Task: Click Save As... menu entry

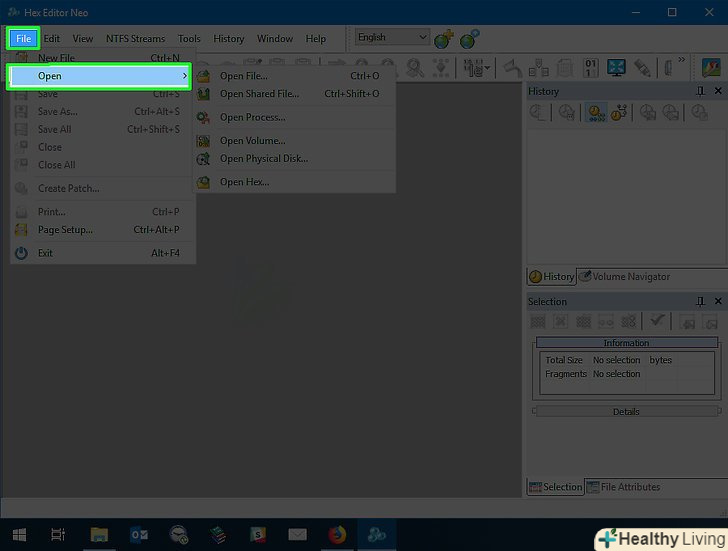Action: click(103, 112)
